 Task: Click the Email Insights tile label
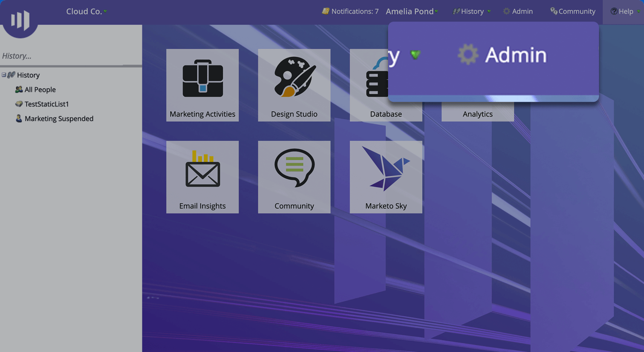[x=202, y=206]
